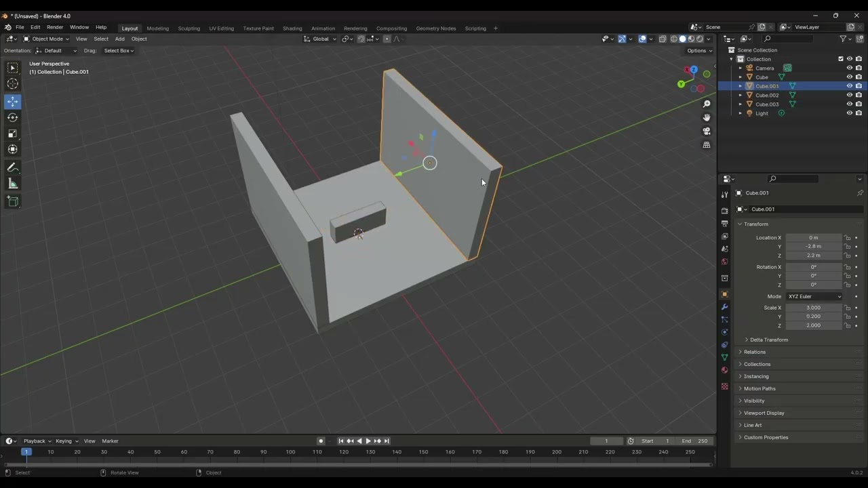
Task: Click the Scale X value field
Action: click(814, 308)
